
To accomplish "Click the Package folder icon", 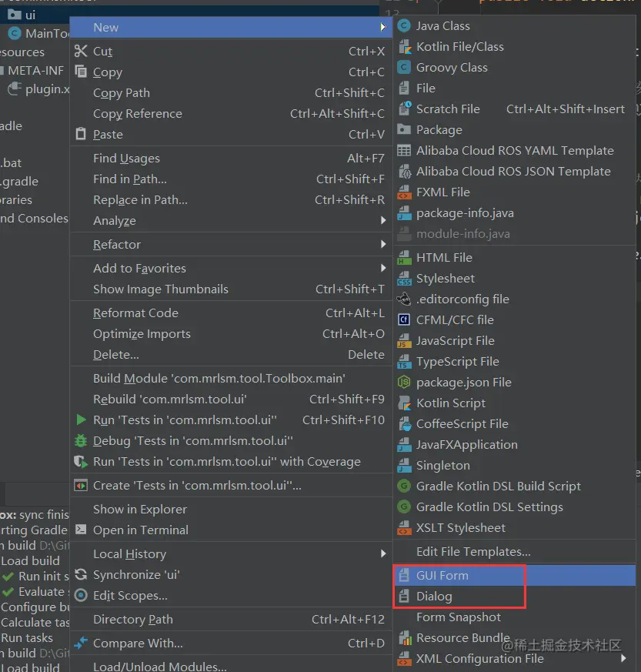I will coord(404,129).
